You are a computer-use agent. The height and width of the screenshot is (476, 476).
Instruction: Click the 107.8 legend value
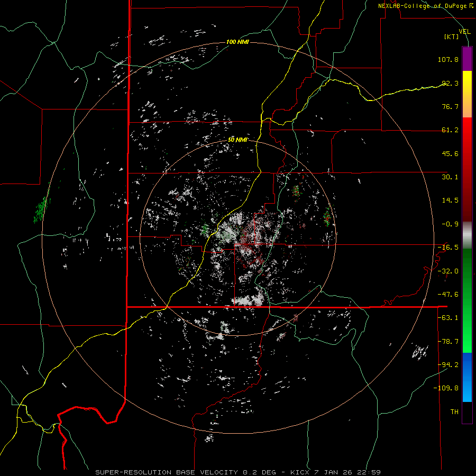(448, 59)
